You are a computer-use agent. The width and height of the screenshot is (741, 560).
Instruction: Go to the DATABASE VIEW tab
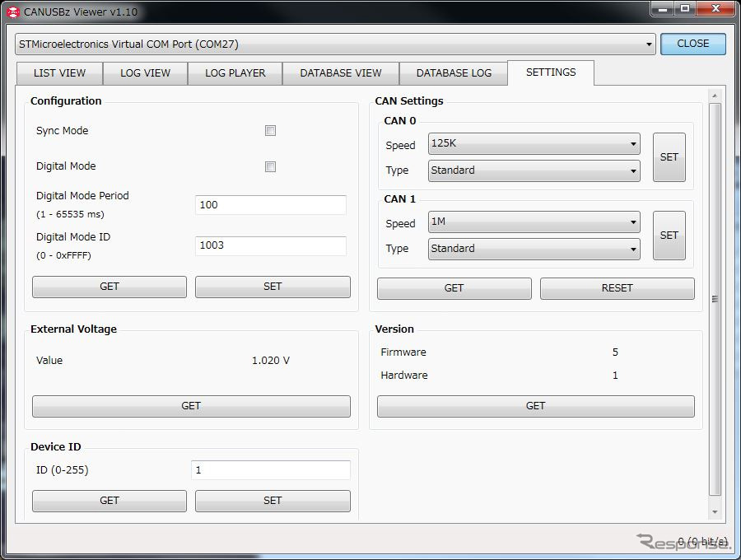(341, 73)
